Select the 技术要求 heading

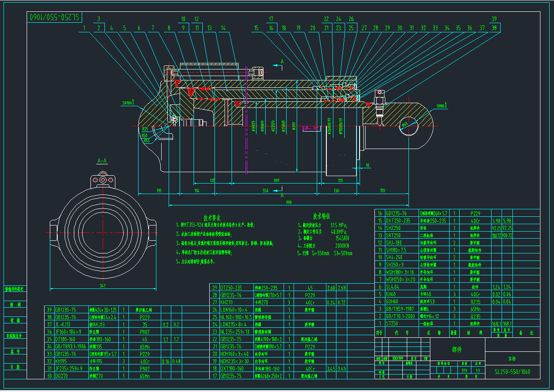[212, 217]
